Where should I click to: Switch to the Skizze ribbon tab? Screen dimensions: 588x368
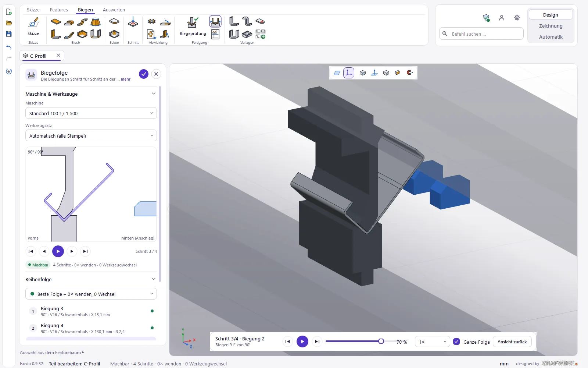point(33,10)
